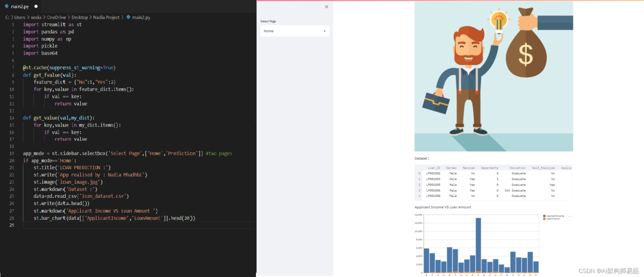
Task: Click the 'Not Graduate' Education cell
Action: point(515,190)
